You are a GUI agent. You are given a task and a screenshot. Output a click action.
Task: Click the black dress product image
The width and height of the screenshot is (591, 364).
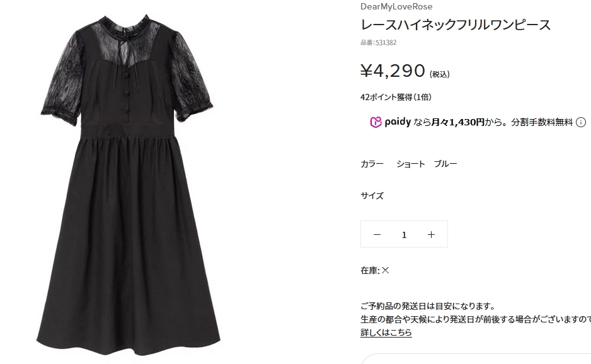128,185
